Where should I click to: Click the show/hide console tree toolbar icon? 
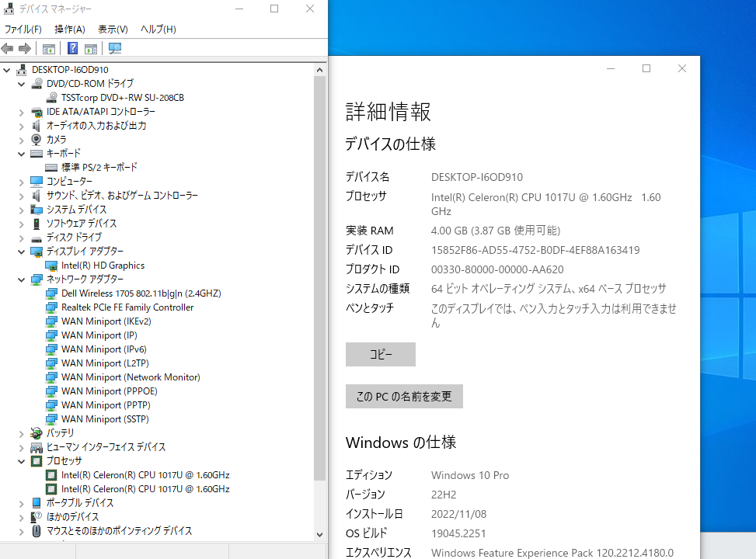coord(49,48)
